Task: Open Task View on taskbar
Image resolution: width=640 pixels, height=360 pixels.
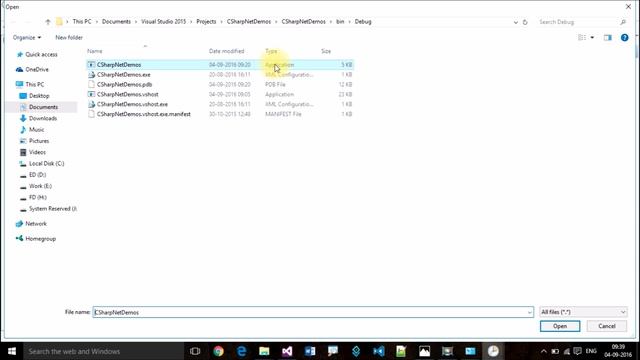Action: tap(195, 351)
